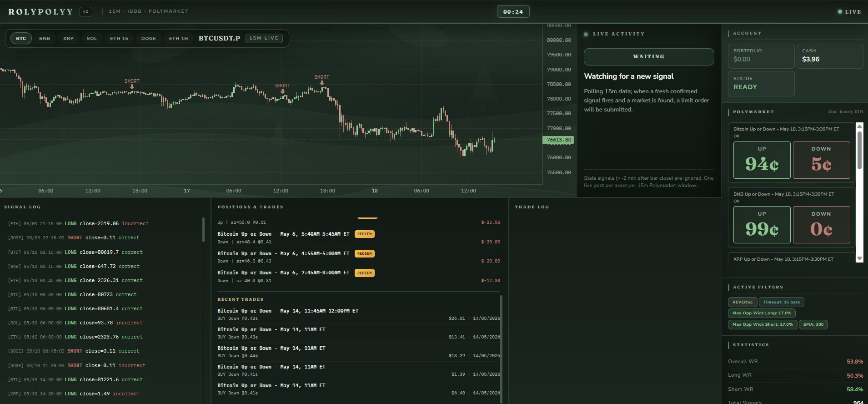Toggle the EMA: 300 filter chip
This screenshot has height=404, width=868.
[813, 324]
